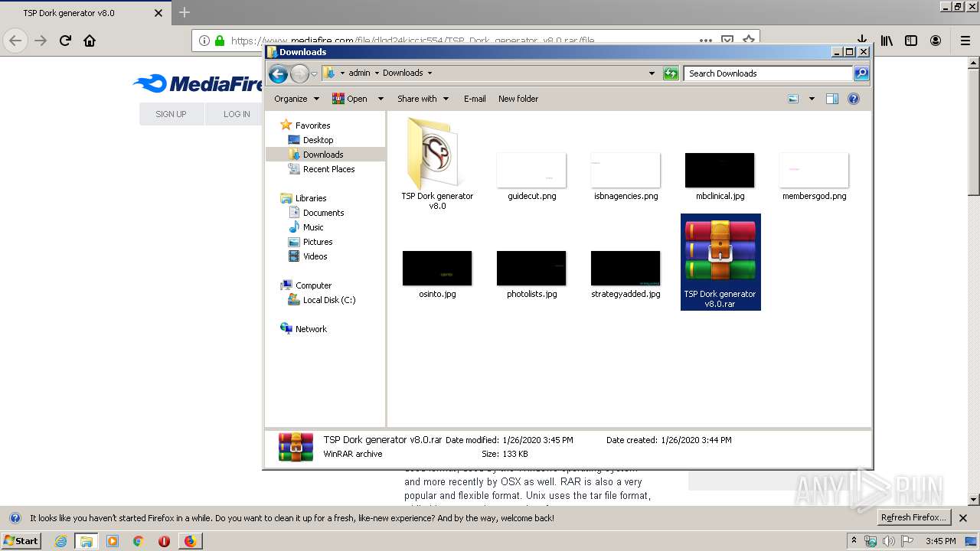Select the mbclinical.jpg file
Viewport: 980px width, 551px height.
pos(720,176)
